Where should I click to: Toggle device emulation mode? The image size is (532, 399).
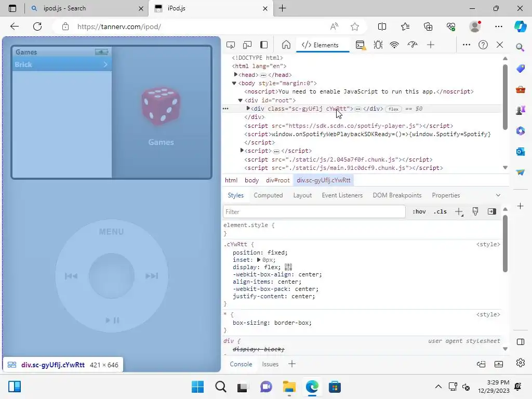(247, 45)
